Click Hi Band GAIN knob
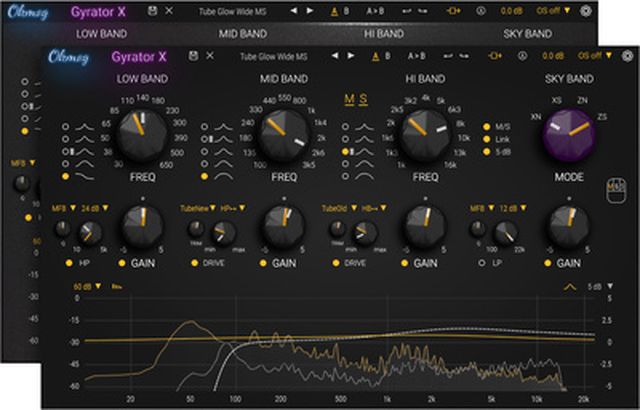The image size is (640, 410). (x=425, y=226)
